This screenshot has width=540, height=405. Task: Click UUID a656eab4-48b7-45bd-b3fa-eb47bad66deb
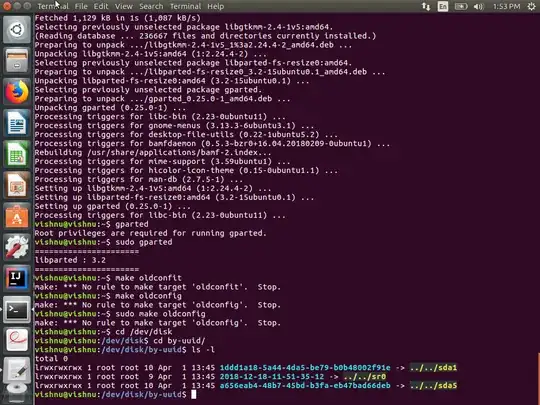[305, 386]
